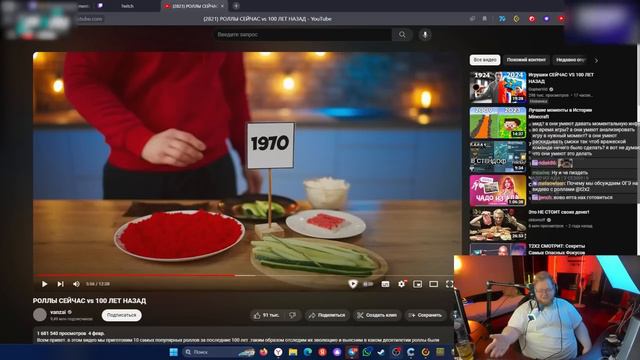Switch to the РОЛЛЫ СЕЙЧАС browser tab
This screenshot has height=360, width=640.
[193, 6]
